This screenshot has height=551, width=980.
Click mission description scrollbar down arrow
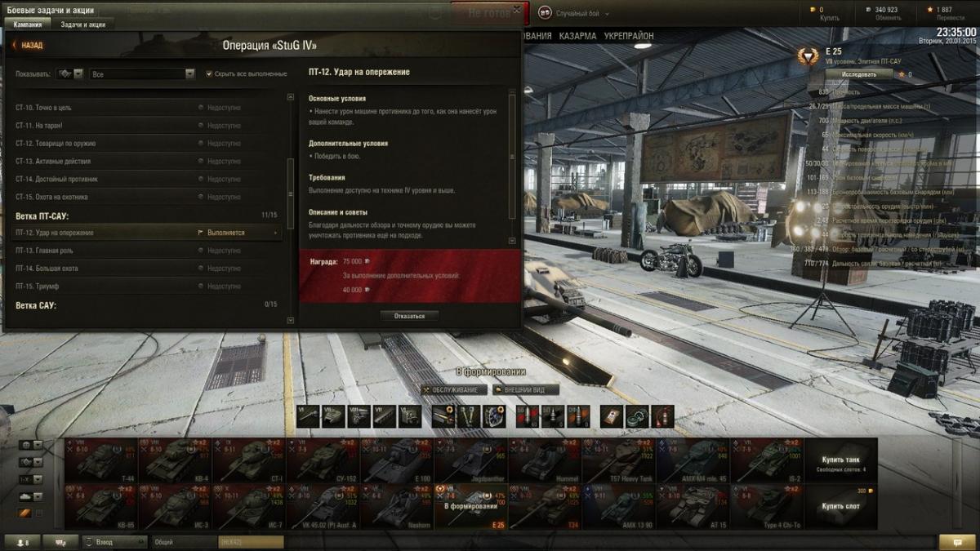[x=513, y=241]
